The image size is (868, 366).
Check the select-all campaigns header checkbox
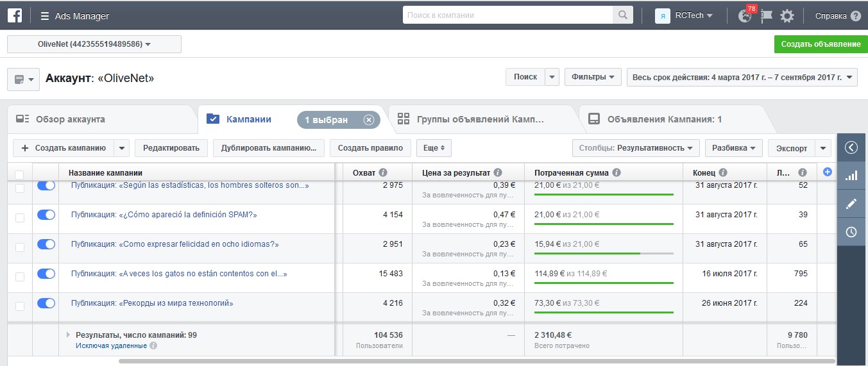click(x=19, y=174)
